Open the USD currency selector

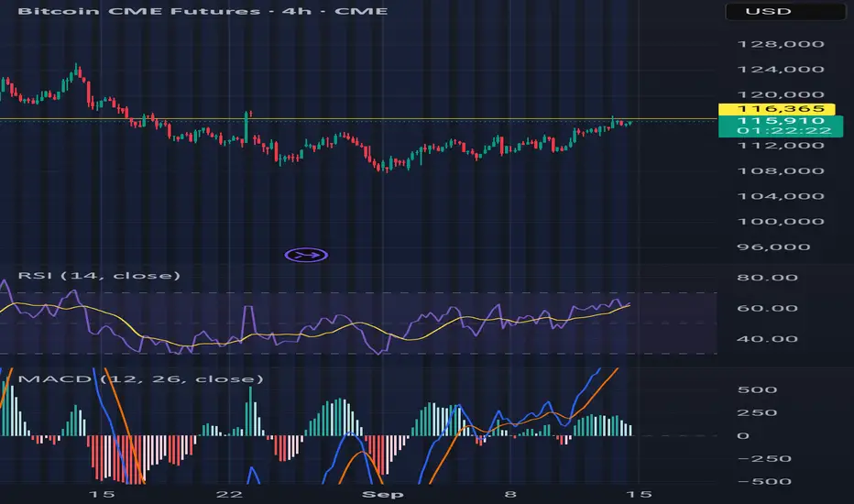[x=785, y=11]
